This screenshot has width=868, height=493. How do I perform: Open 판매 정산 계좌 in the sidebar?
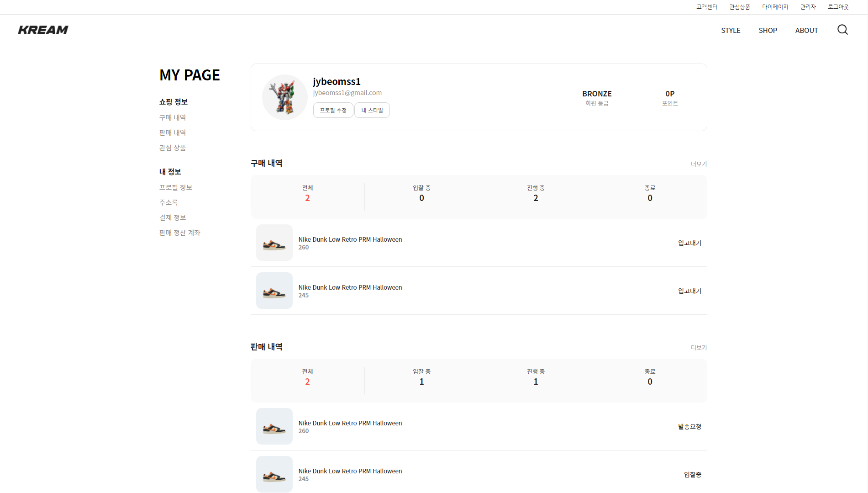tap(179, 232)
